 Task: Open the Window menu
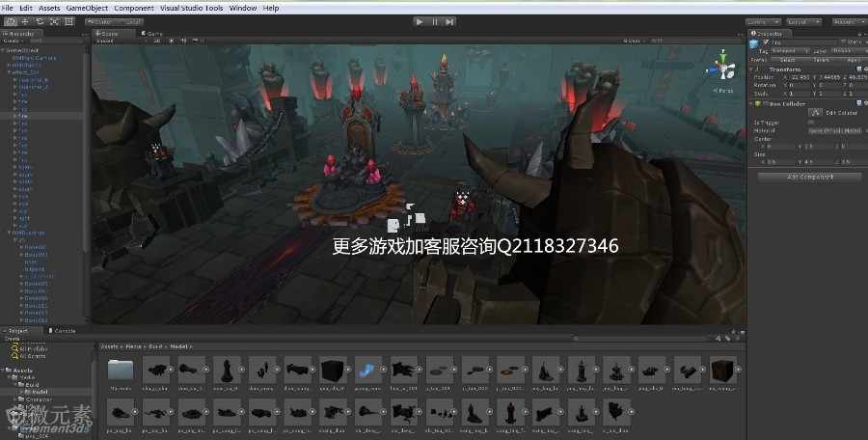(243, 8)
